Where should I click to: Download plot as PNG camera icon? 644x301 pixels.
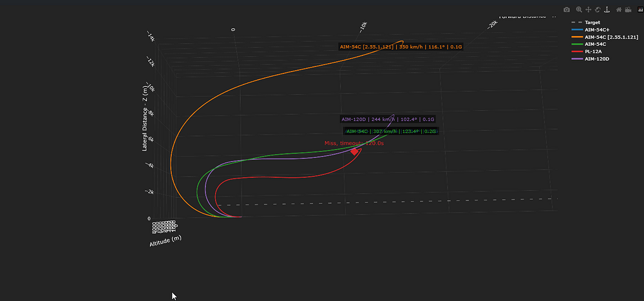(567, 10)
